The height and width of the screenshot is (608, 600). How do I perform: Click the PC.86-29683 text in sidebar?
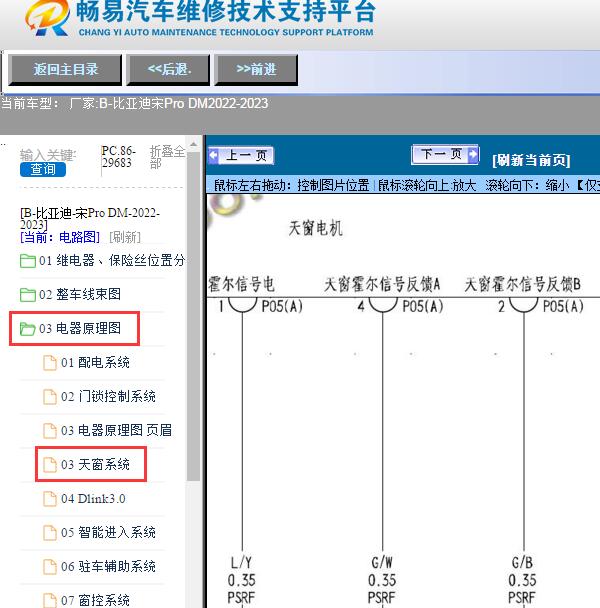click(x=118, y=156)
